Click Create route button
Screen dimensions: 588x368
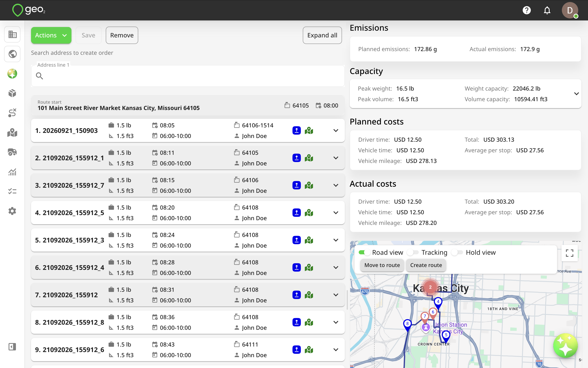pos(426,265)
